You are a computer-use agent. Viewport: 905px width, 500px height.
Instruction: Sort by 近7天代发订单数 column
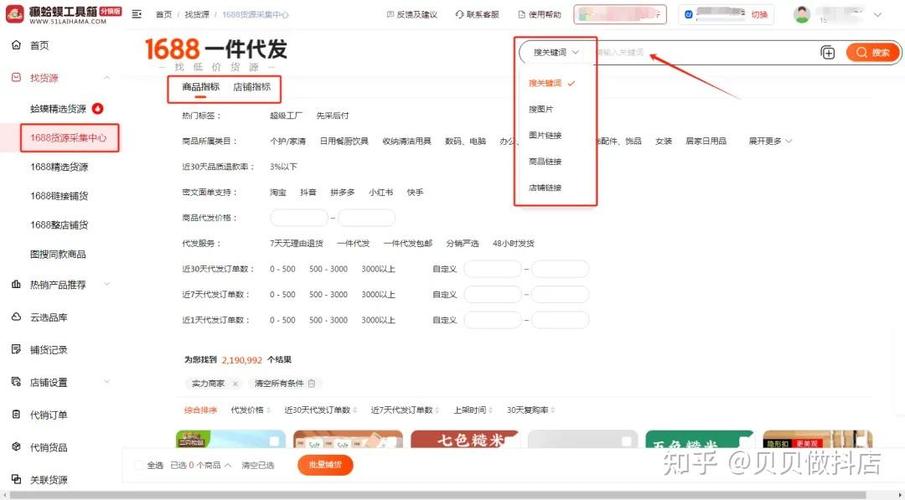(405, 410)
